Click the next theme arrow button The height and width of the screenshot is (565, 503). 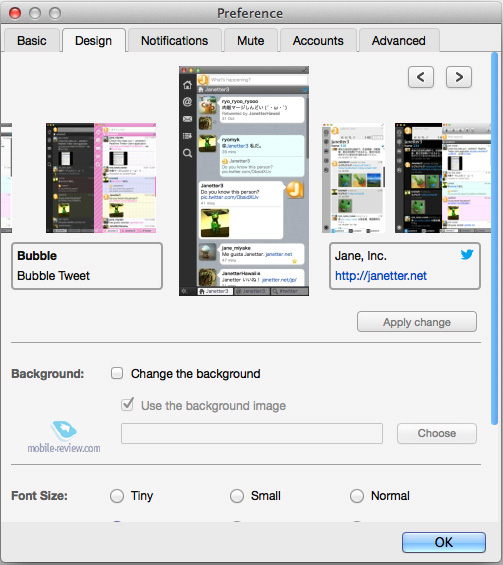(459, 77)
